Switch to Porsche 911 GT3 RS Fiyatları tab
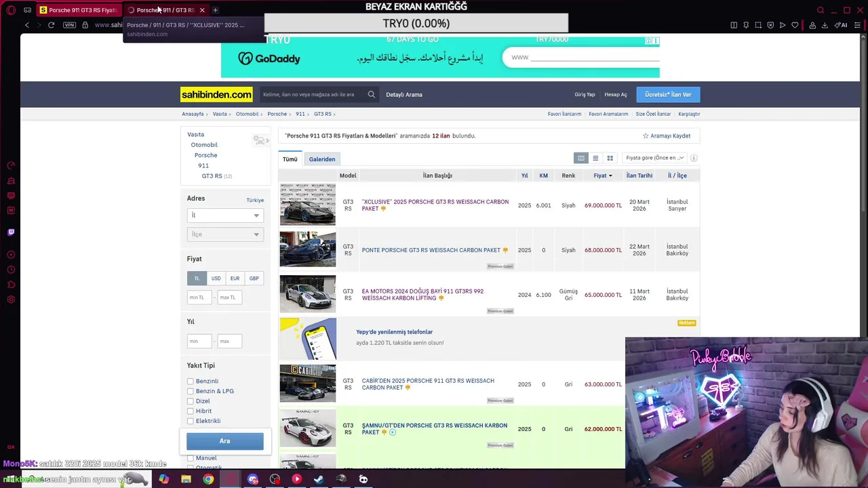This screenshot has height=488, width=868. coord(79,10)
